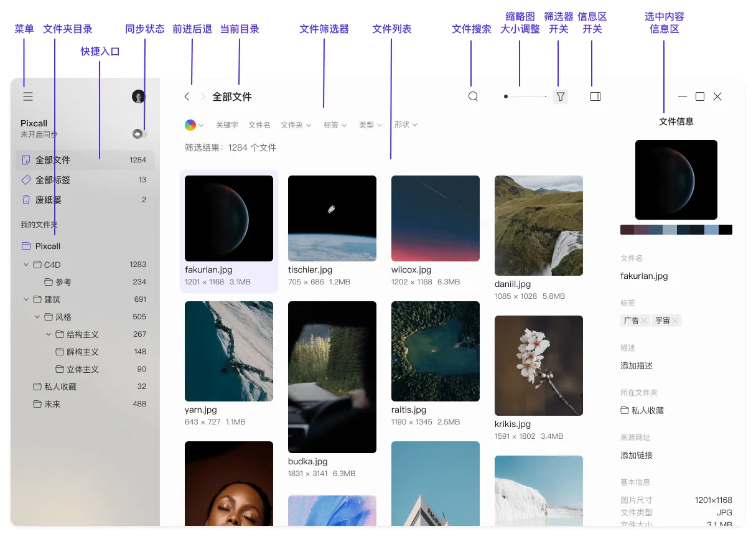
Task: Click the back arrow navigation icon
Action: pos(187,96)
